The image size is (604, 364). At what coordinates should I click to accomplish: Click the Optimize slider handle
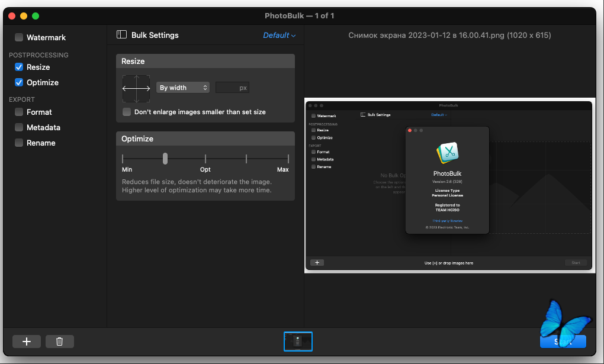tap(165, 158)
